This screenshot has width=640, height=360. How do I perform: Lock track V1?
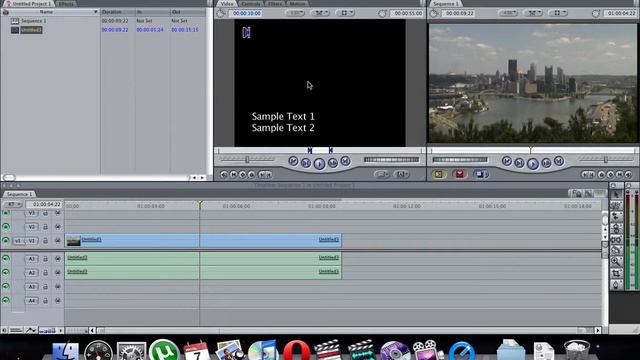point(45,241)
